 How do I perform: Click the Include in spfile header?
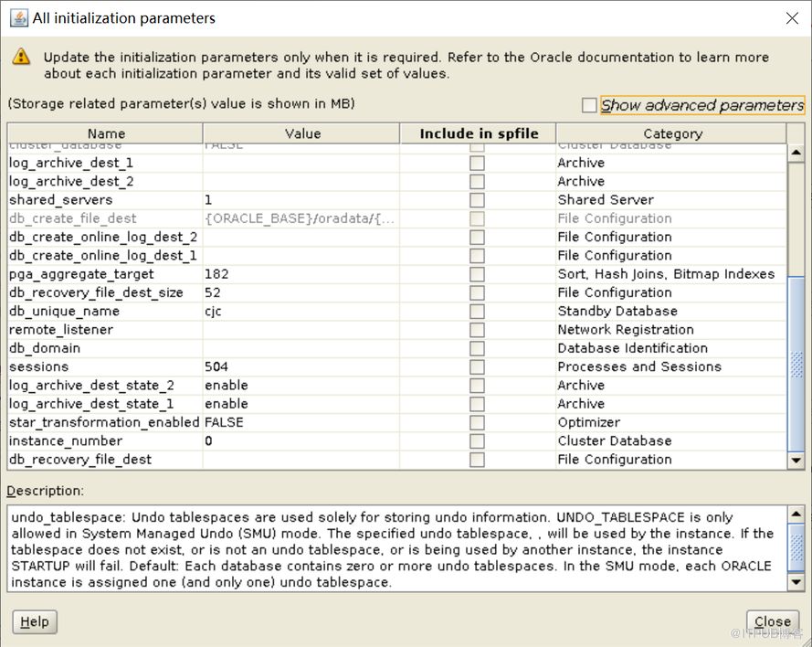[478, 133]
